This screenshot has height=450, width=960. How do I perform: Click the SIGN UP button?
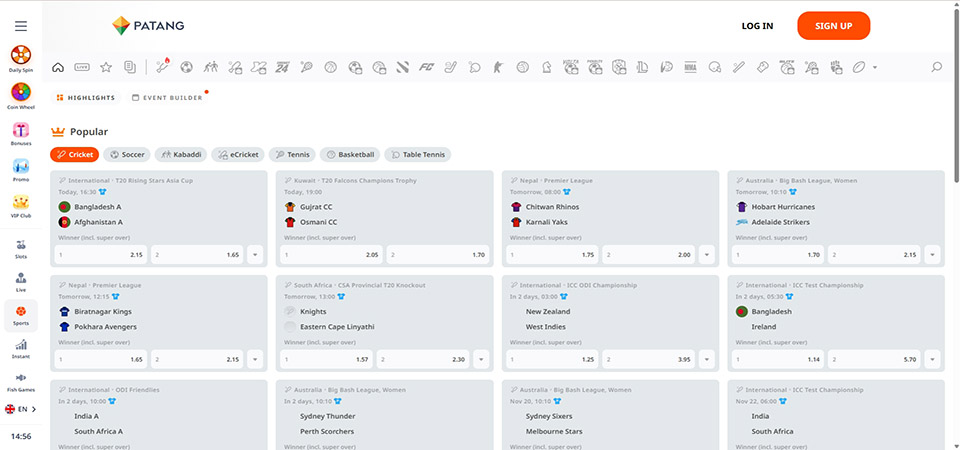(x=833, y=26)
